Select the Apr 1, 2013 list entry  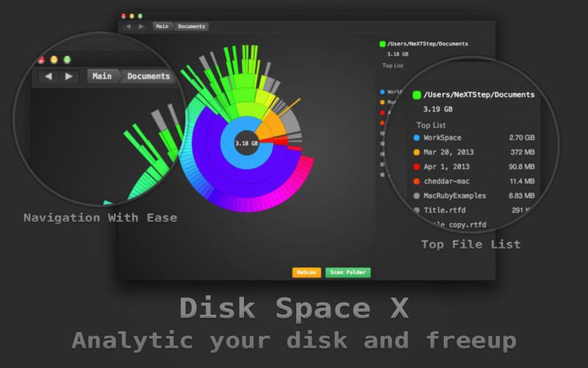tap(446, 167)
